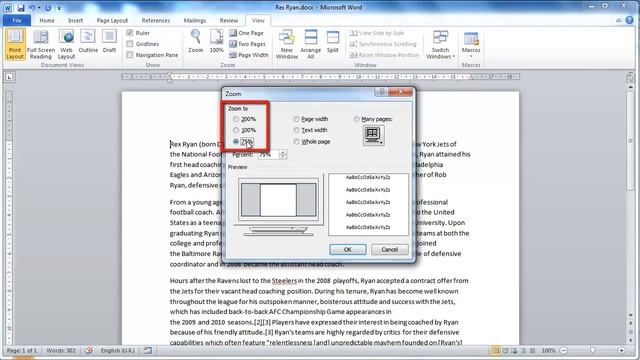Screen dimensions: 640x360
Task: Open Zoom dialog help question button
Action: click(x=381, y=92)
